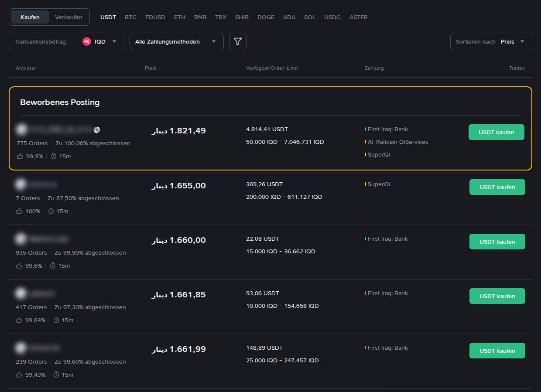Click SuperQi label in promoted posting
541x392 pixels.
pos(379,154)
